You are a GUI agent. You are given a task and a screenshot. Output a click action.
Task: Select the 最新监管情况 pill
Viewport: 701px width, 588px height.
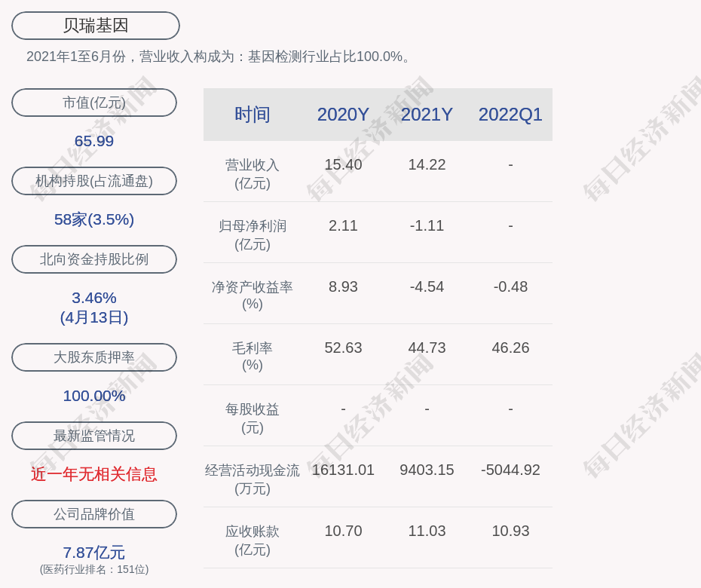coord(94,436)
